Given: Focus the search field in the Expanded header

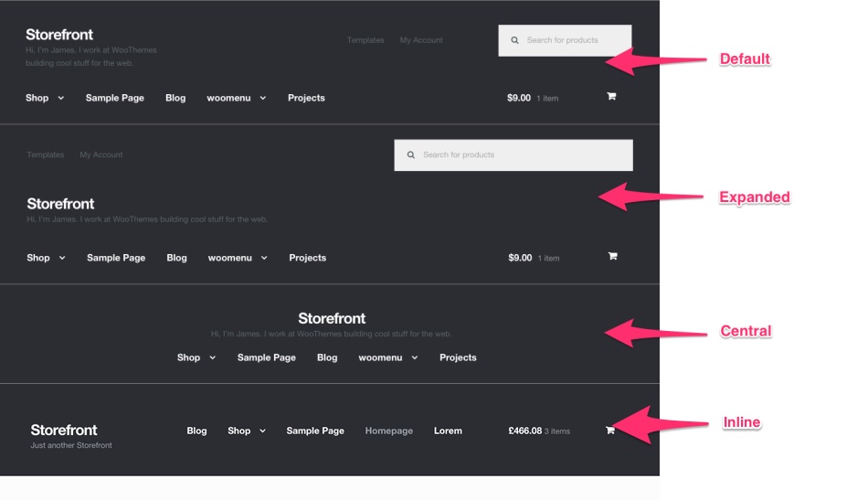Looking at the screenshot, I should pyautogui.click(x=521, y=154).
